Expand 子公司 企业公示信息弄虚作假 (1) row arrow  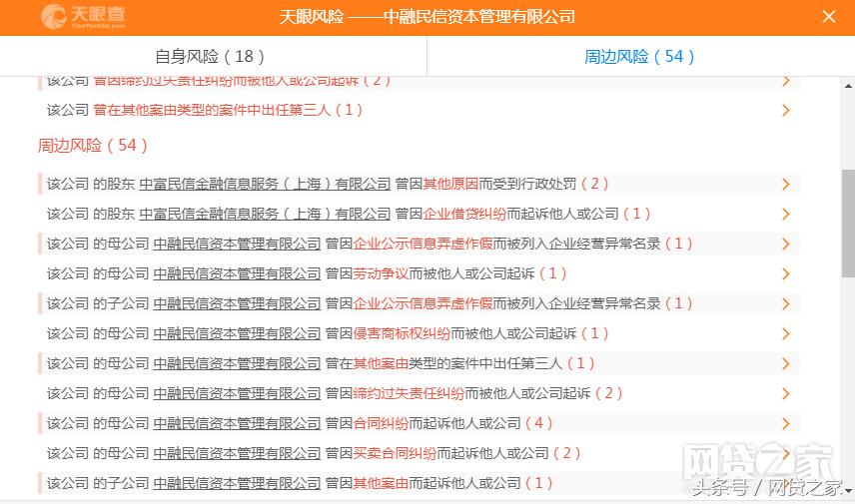[785, 304]
